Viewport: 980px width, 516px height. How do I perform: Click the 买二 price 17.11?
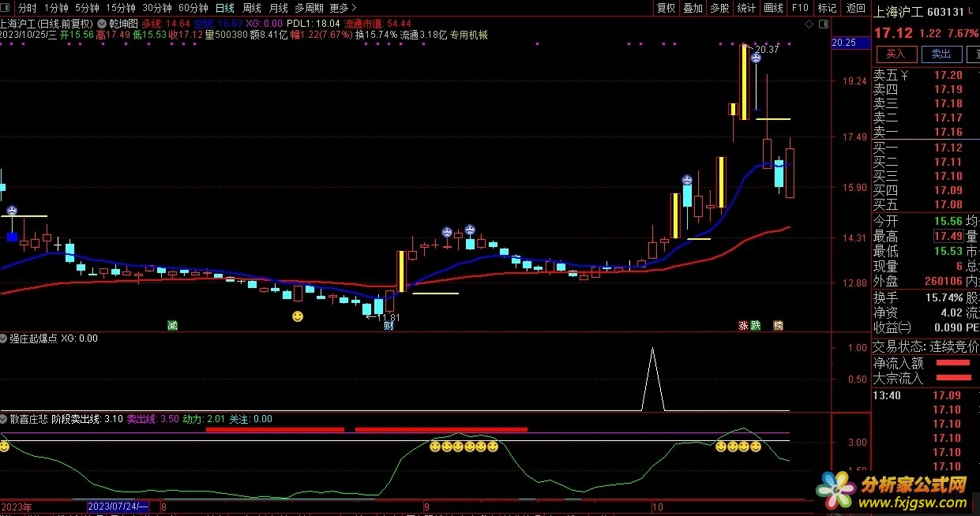point(948,163)
